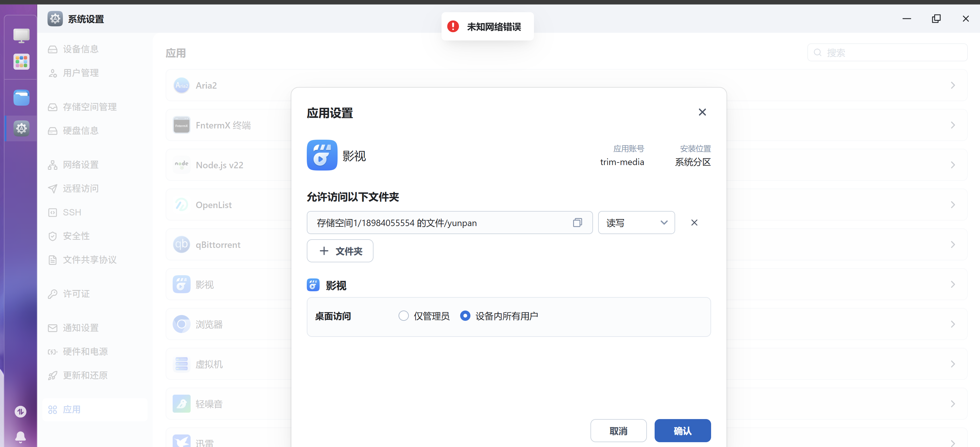Add a folder with + 文件夹 button
Screen dimensions: 980x447
click(340, 251)
